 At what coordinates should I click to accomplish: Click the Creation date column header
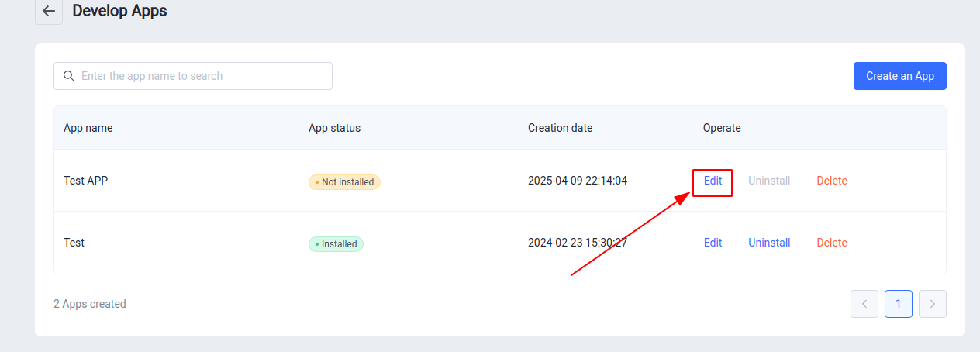560,128
